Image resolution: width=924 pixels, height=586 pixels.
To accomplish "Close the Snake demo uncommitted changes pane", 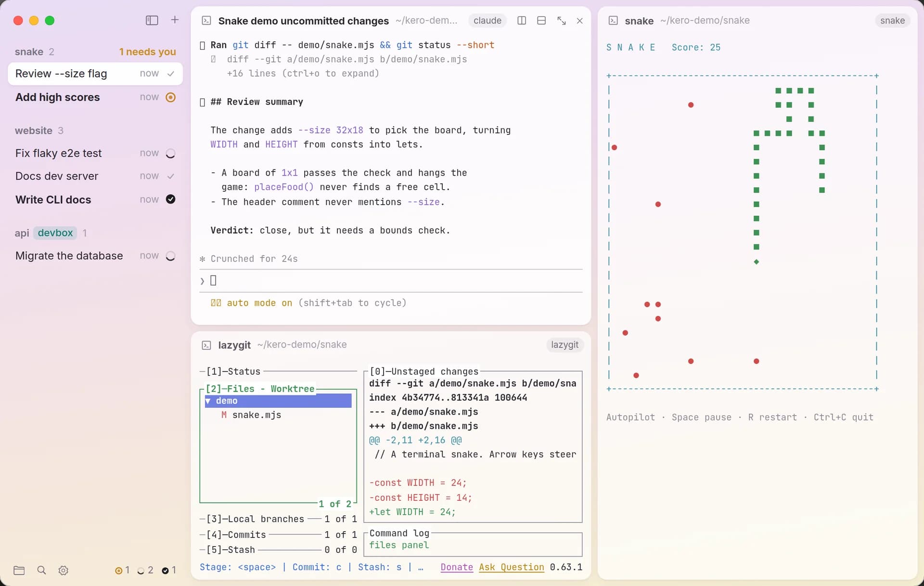I will tap(580, 21).
